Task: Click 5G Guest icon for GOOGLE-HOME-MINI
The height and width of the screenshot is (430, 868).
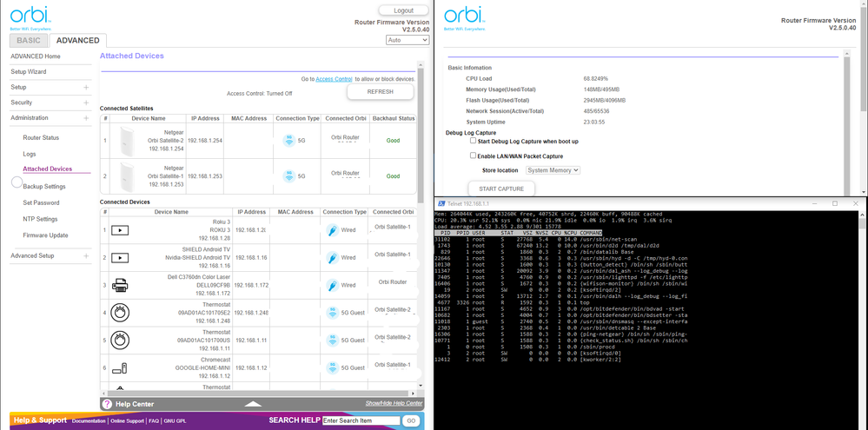Action: click(x=332, y=367)
